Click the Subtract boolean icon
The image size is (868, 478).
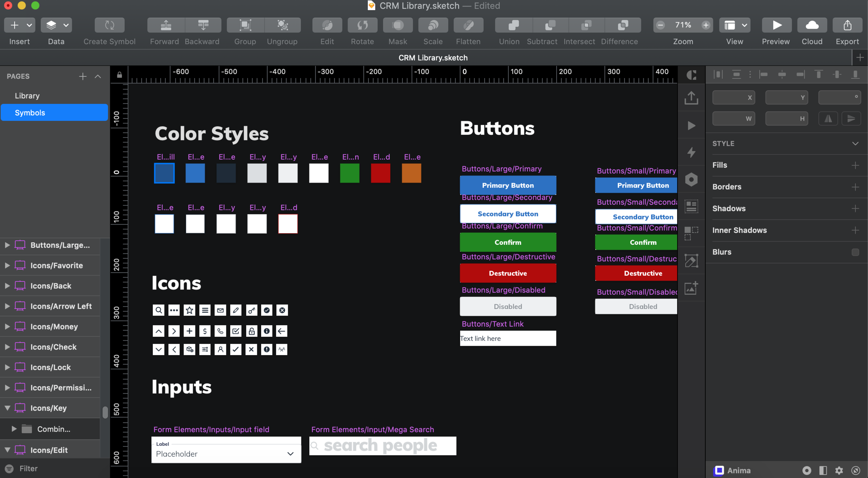550,25
